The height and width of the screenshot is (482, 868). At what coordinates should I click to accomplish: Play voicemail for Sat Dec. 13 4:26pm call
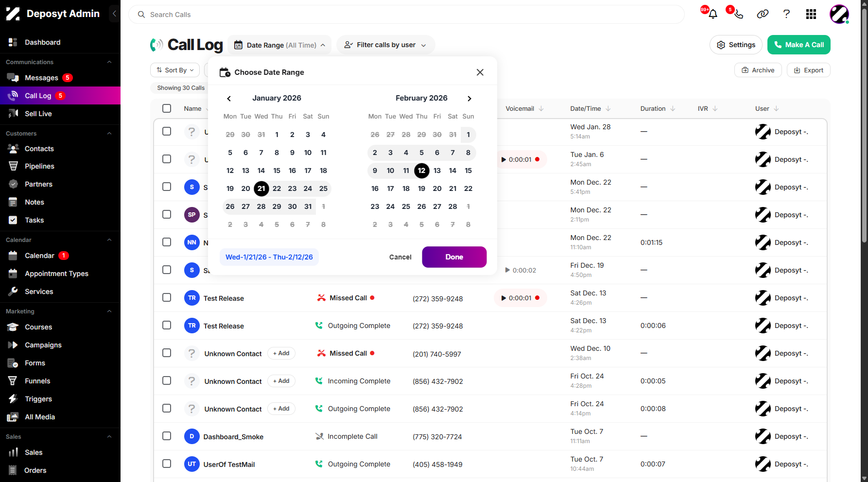tap(503, 298)
